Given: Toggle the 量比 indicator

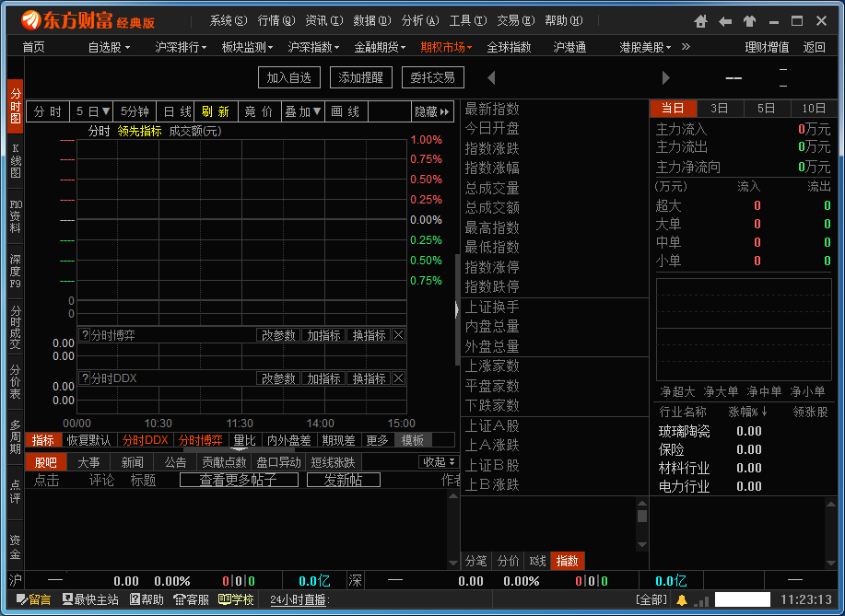Looking at the screenshot, I should point(244,440).
